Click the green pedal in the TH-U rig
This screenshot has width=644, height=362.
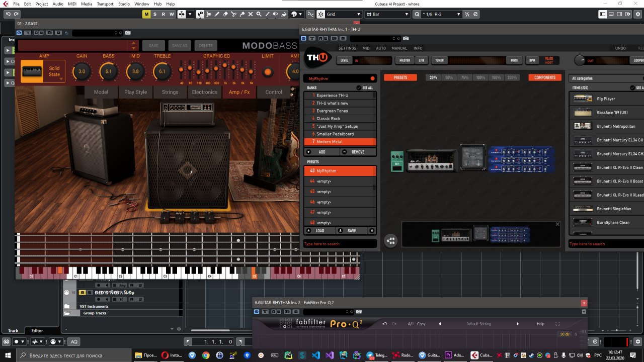coord(397,161)
